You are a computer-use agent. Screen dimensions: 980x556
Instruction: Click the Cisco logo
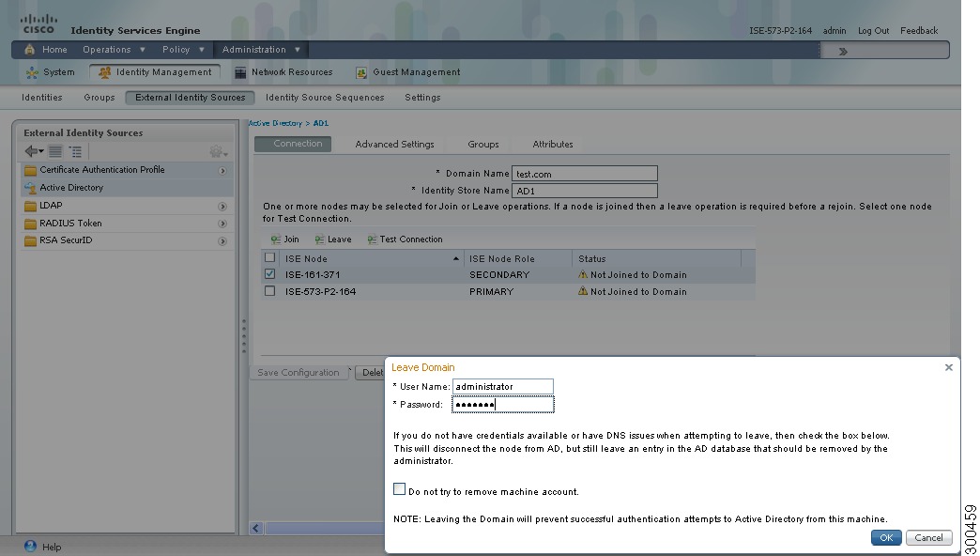[38, 23]
